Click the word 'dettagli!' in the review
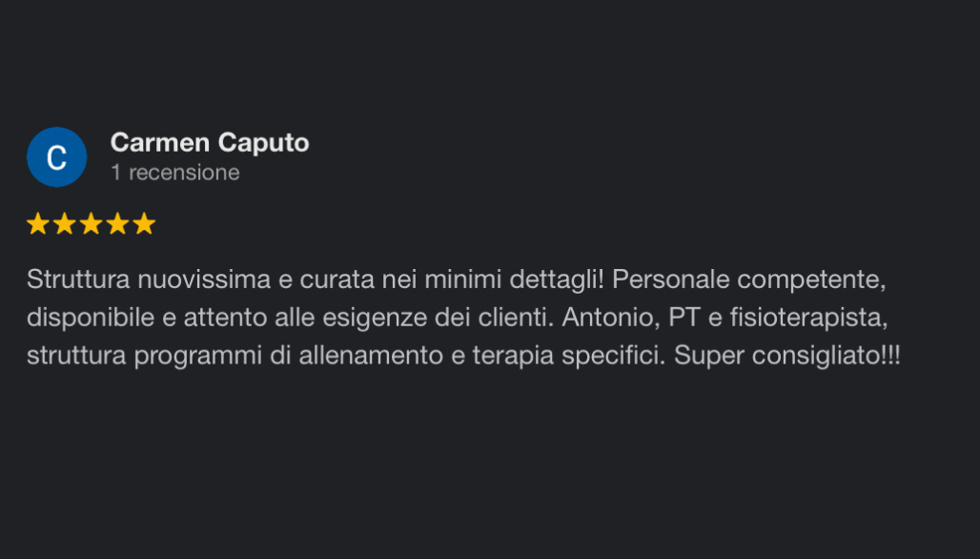 (x=557, y=280)
